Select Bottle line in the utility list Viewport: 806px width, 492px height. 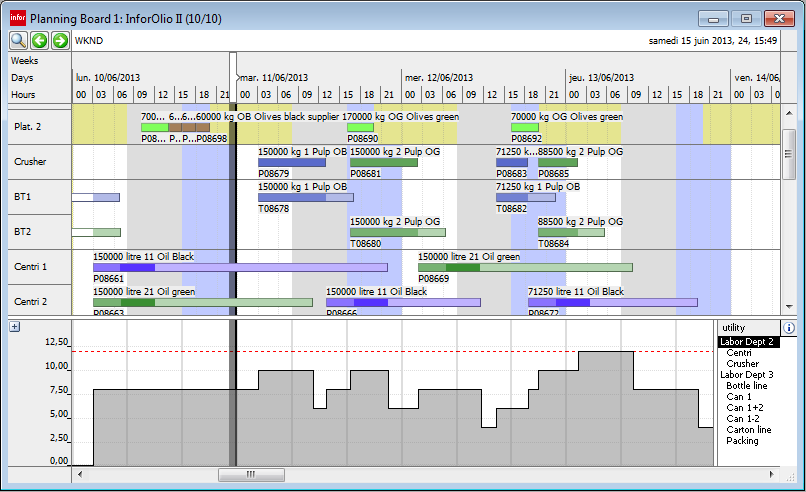[747, 386]
